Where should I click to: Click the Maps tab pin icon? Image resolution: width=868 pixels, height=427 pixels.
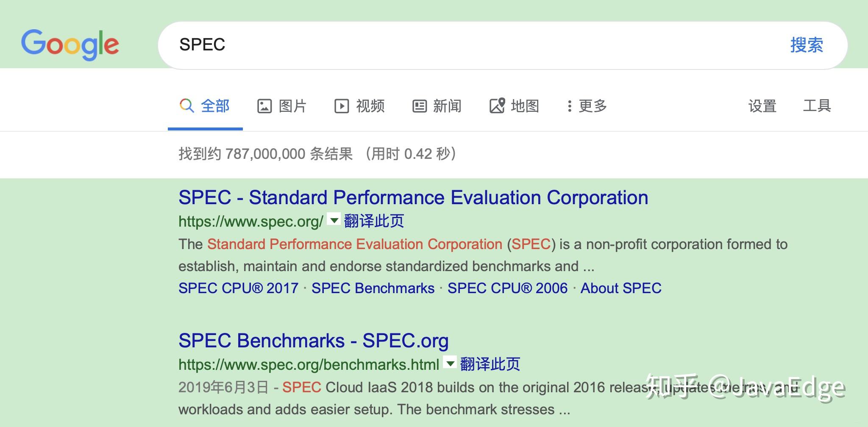point(497,105)
